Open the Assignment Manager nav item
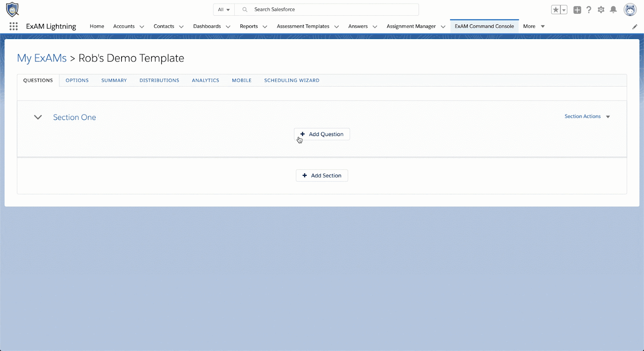644x351 pixels. [411, 26]
